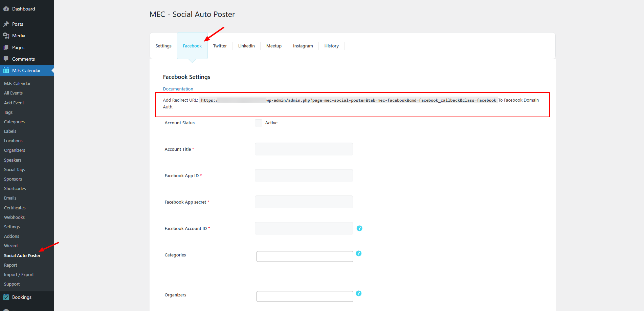The height and width of the screenshot is (311, 644).
Task: Click the Facebook App secret field
Action: (x=304, y=202)
